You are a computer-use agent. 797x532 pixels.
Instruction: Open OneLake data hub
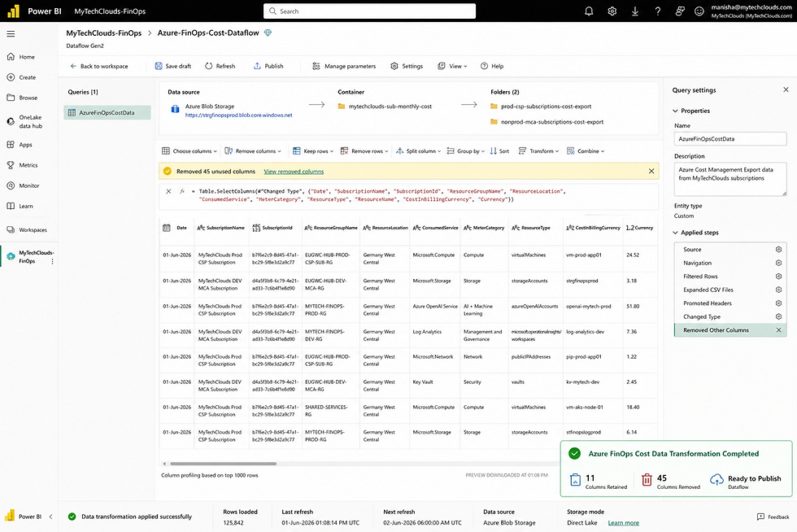coord(24,121)
